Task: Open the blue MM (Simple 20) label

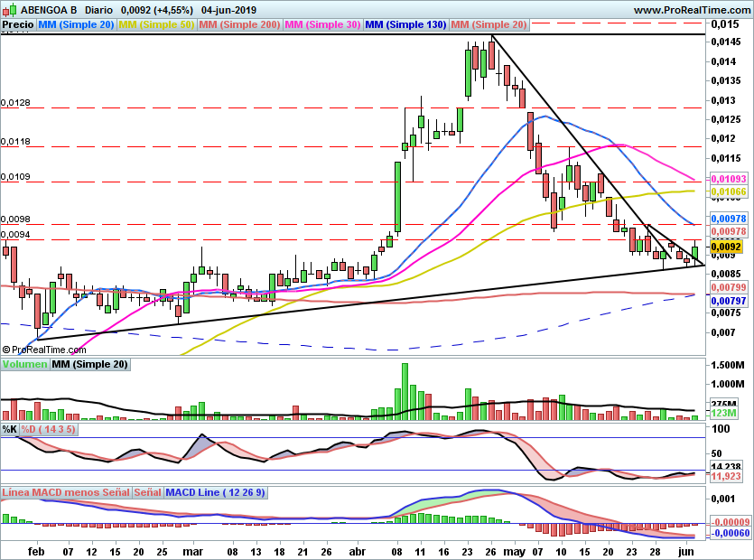Action: pos(76,24)
